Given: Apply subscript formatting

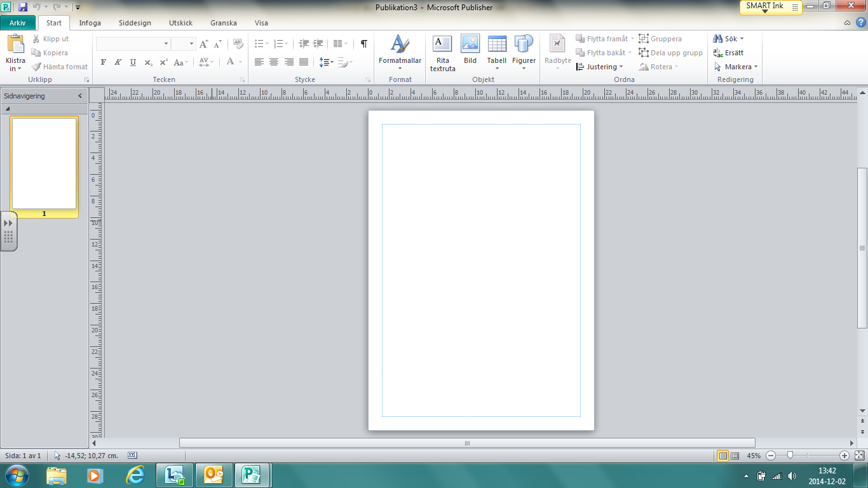Looking at the screenshot, I should click(x=148, y=62).
